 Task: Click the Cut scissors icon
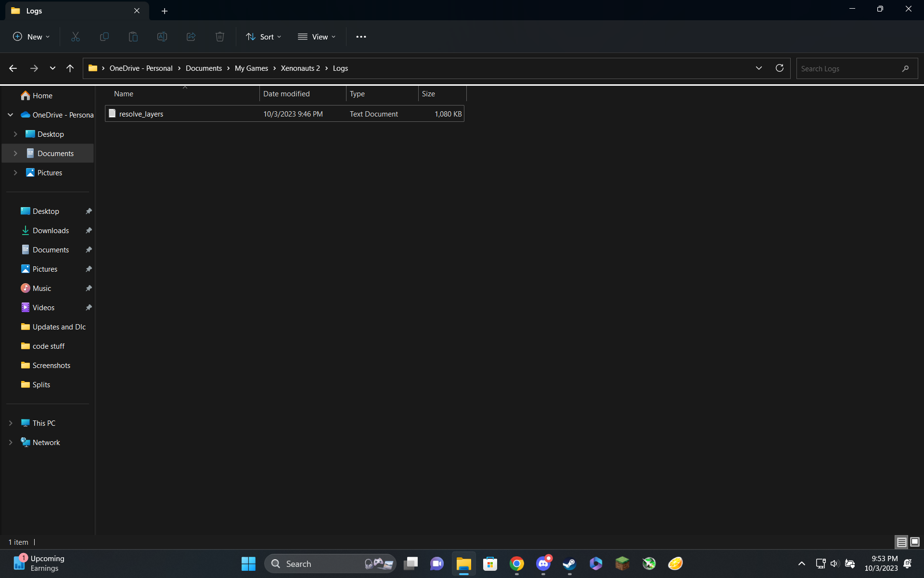pos(76,37)
